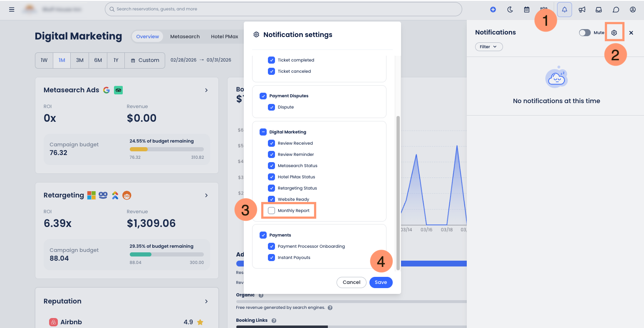644x328 pixels.
Task: Select the 3M date range tab
Action: click(79, 60)
